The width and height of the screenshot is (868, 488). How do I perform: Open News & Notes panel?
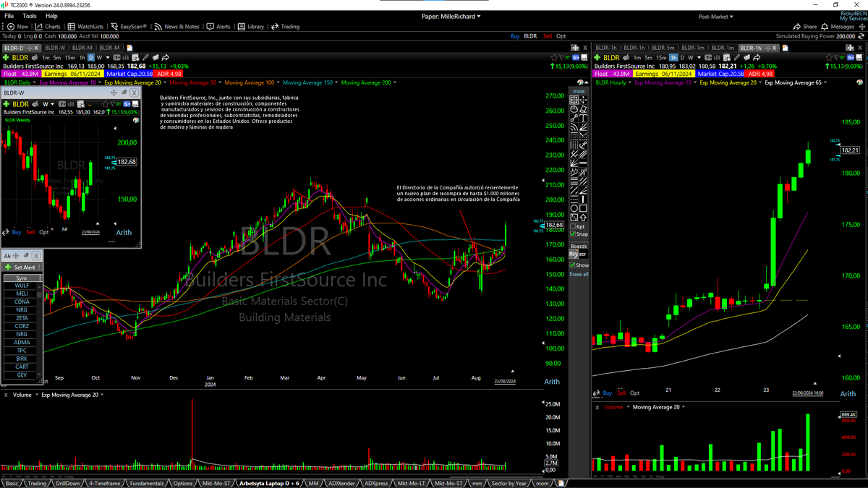(x=176, y=27)
